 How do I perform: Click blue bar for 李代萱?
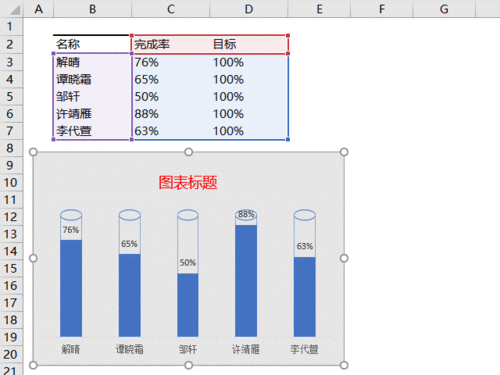coord(305,297)
